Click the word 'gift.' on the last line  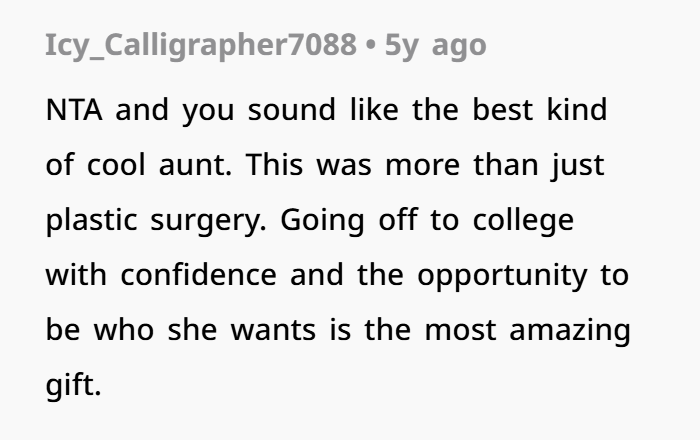pos(74,384)
